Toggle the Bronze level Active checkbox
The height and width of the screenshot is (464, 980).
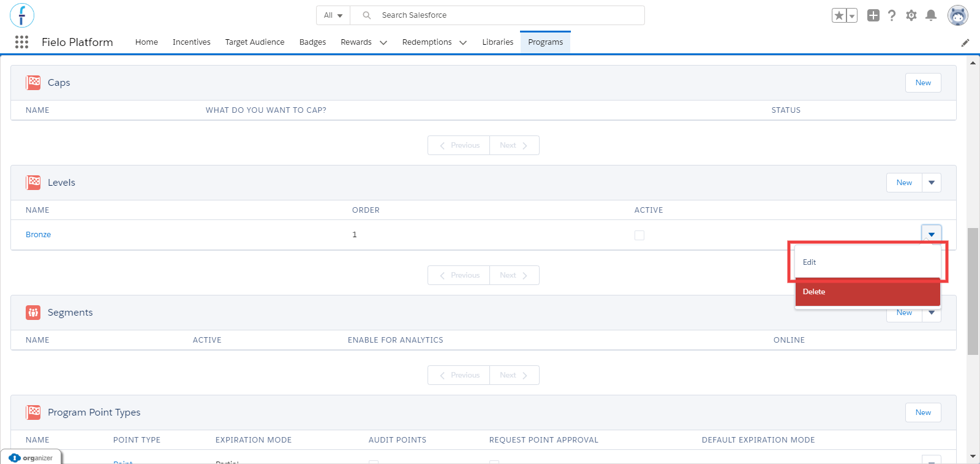[639, 235]
